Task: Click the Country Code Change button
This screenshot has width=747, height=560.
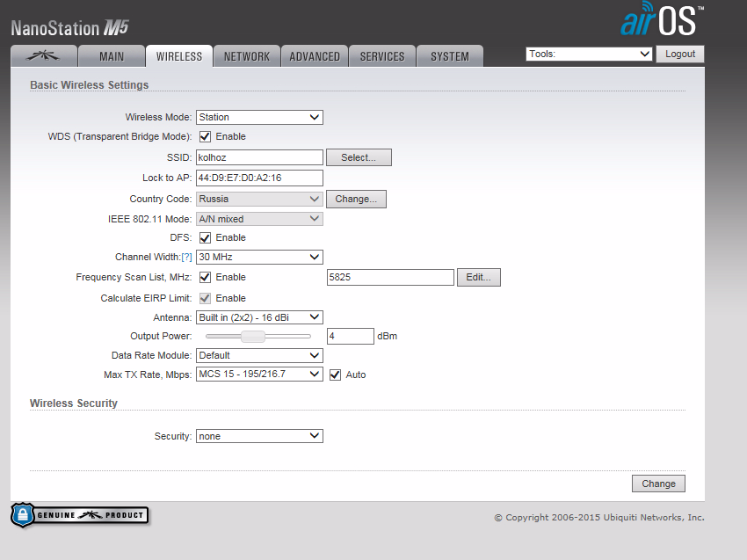Action: coord(356,199)
